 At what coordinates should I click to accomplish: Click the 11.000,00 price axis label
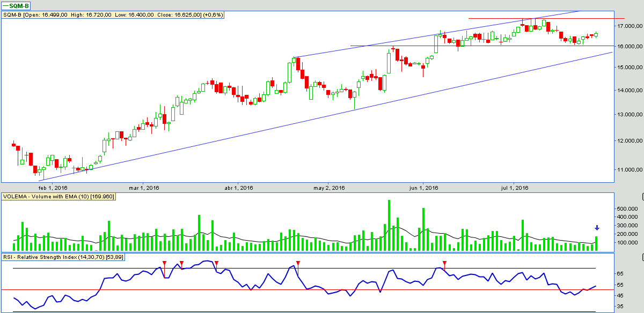pos(630,170)
